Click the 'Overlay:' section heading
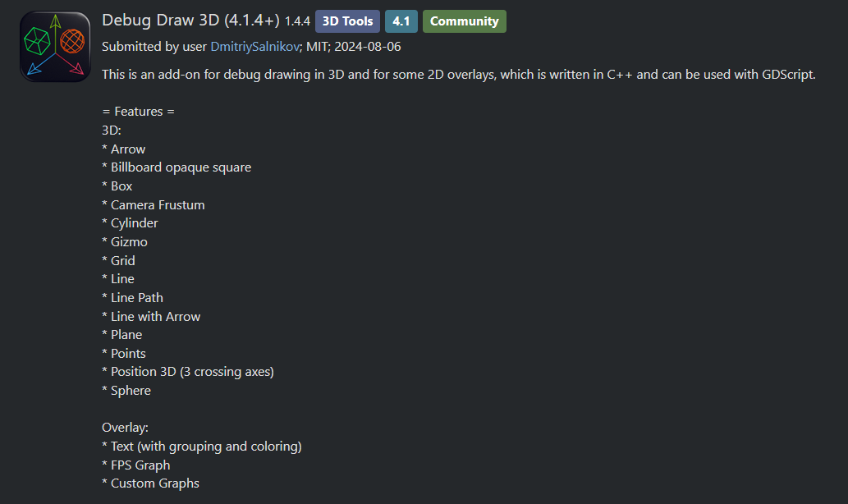 (125, 428)
